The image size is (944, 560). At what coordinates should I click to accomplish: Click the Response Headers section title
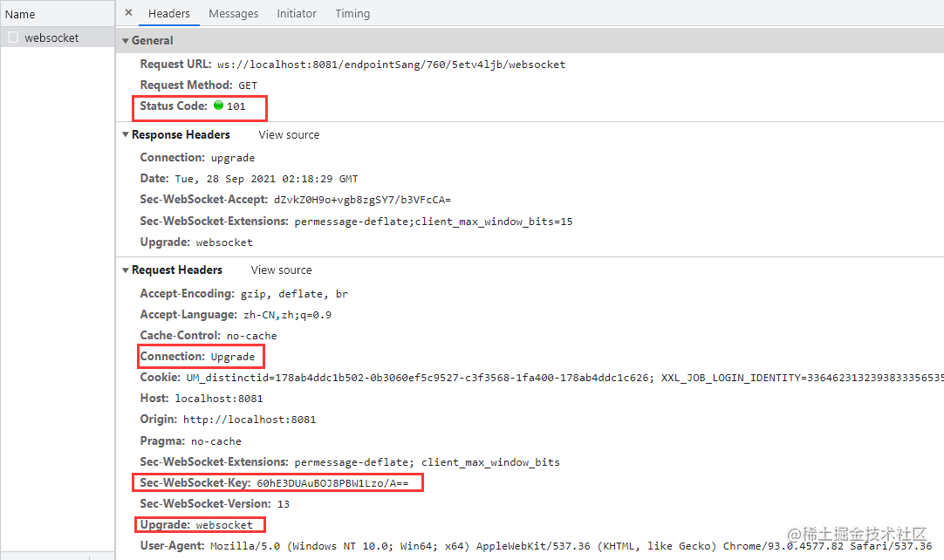[181, 135]
